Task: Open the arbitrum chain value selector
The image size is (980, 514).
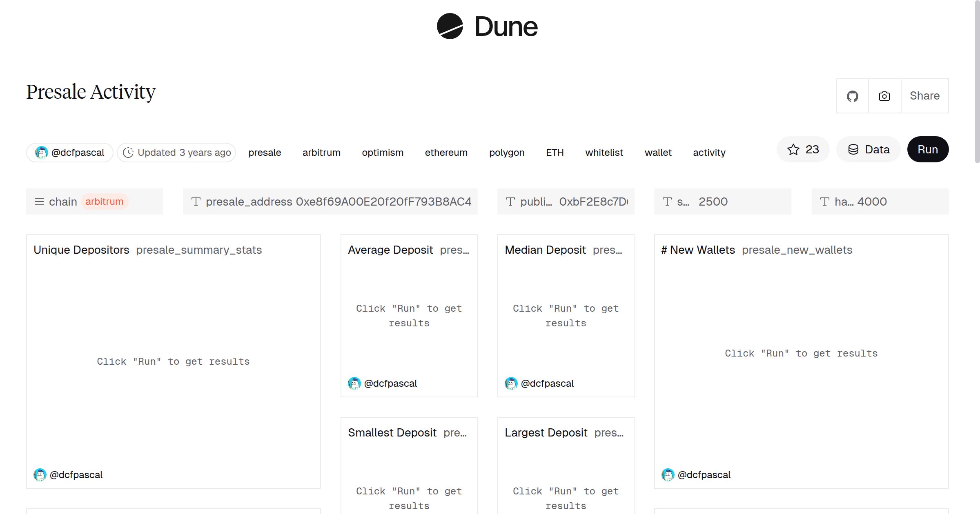Action: click(x=105, y=201)
